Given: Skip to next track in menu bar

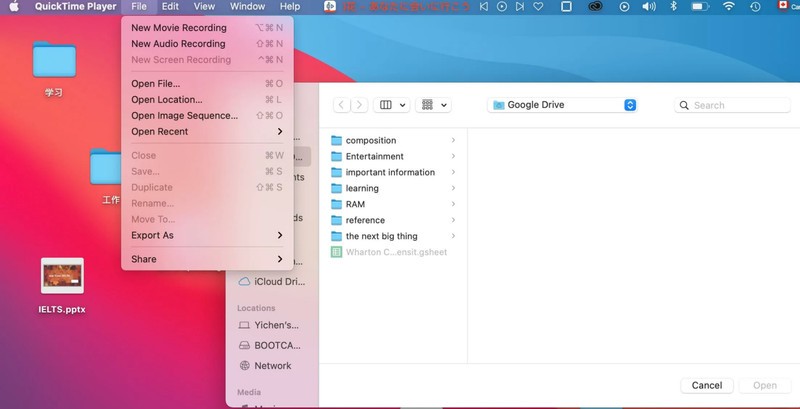Looking at the screenshot, I should coord(520,7).
